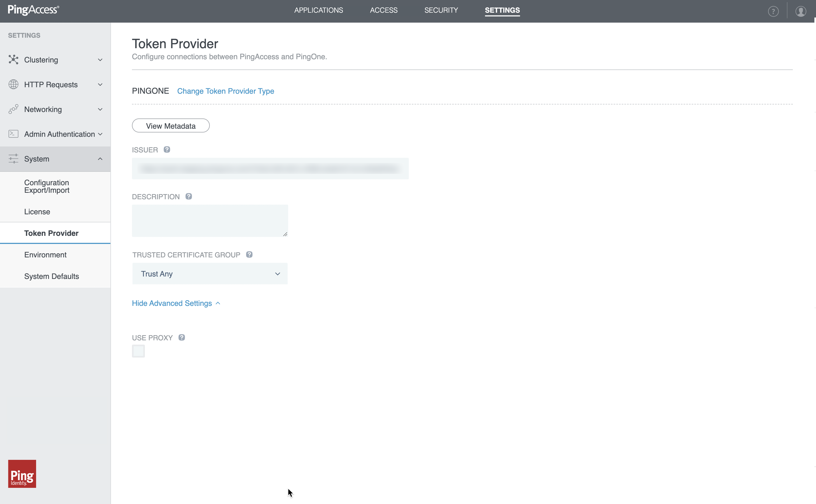Expand the Admin Authentication section chevron

click(x=100, y=134)
